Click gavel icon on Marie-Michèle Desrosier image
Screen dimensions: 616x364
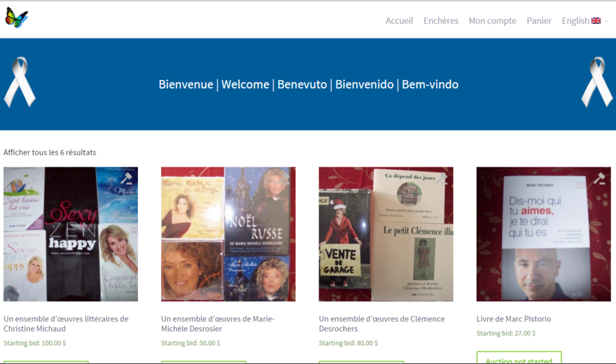(x=284, y=178)
